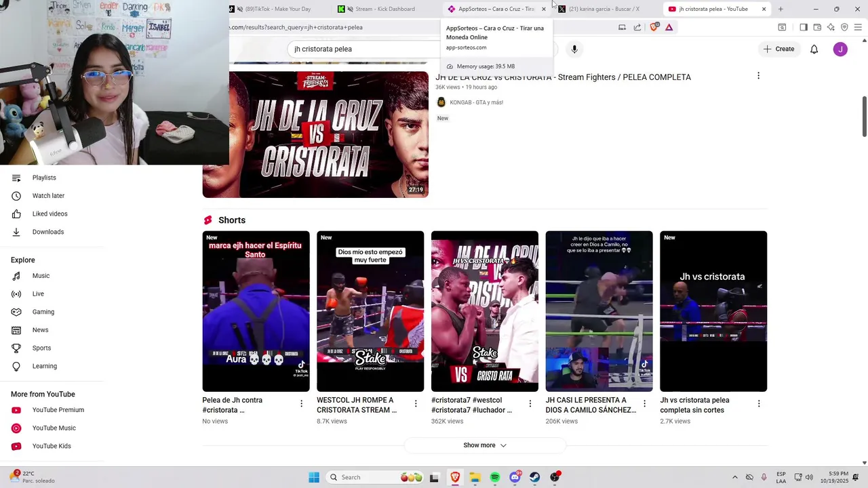This screenshot has width=868, height=488.
Task: Open options for Jh vs cristorata pelea completa short
Action: (x=759, y=404)
